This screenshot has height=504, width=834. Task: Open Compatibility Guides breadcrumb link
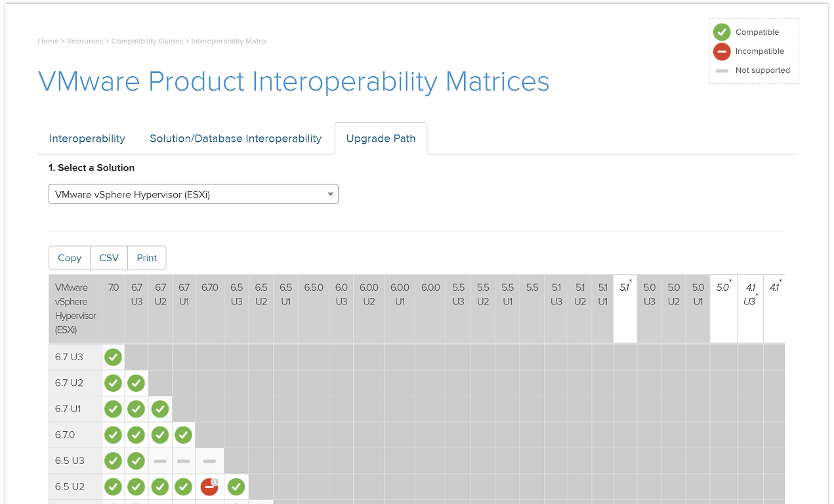pos(148,41)
